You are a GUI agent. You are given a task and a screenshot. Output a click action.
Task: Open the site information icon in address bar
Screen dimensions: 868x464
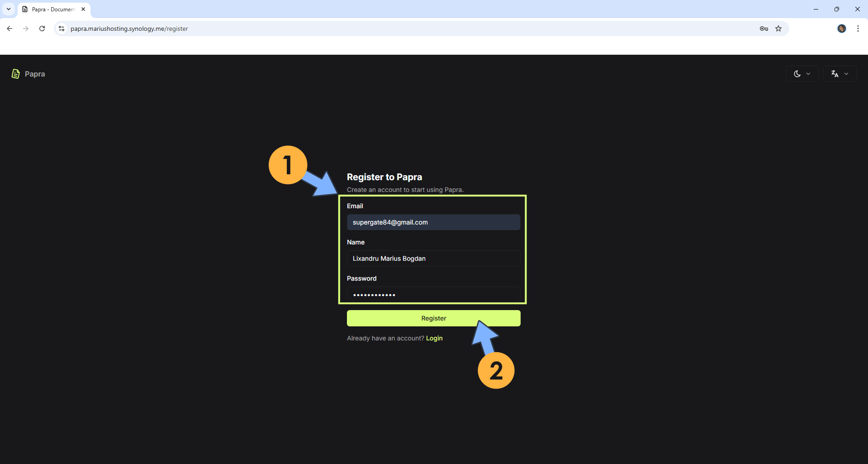click(x=62, y=29)
